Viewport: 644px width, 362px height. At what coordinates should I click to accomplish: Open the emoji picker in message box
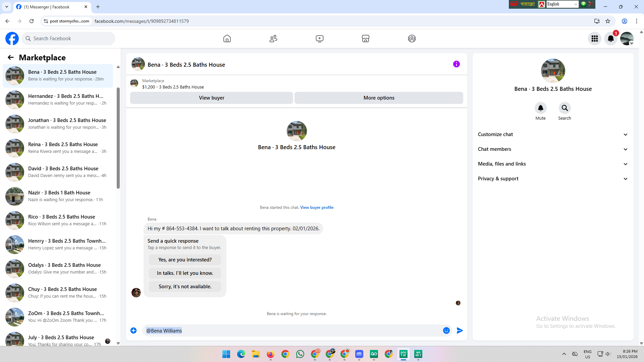[x=446, y=330]
